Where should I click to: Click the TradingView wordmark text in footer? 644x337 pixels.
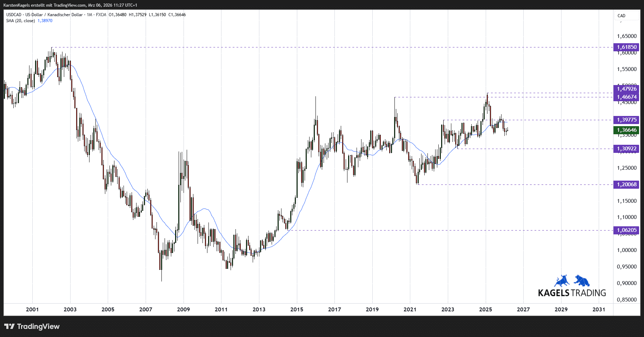(x=38, y=326)
